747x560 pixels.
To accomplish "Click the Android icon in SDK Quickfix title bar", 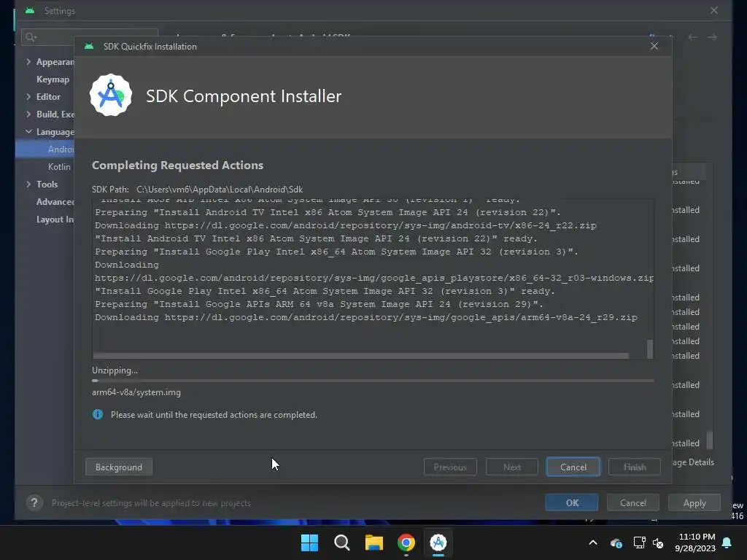I will click(x=89, y=46).
